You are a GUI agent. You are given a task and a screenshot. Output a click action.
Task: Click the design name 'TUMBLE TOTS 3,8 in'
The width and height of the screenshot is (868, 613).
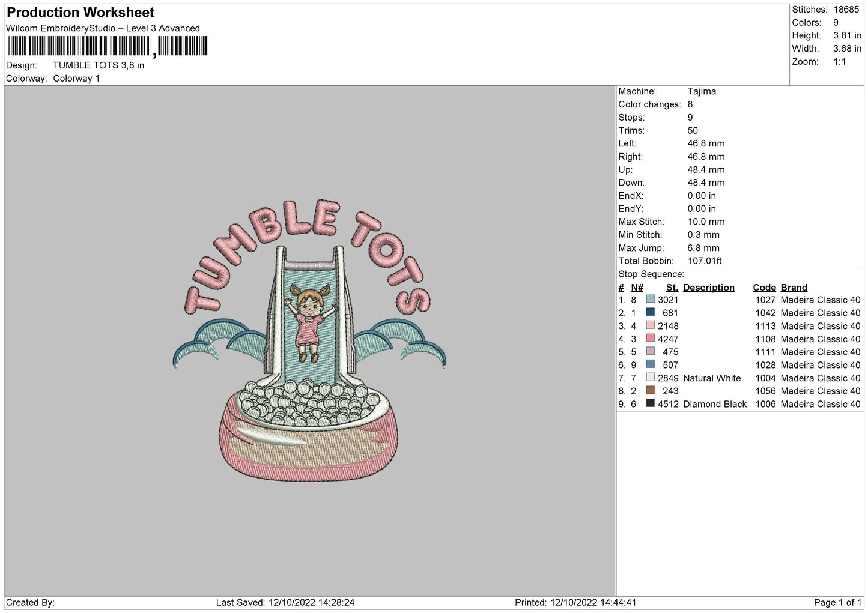99,65
